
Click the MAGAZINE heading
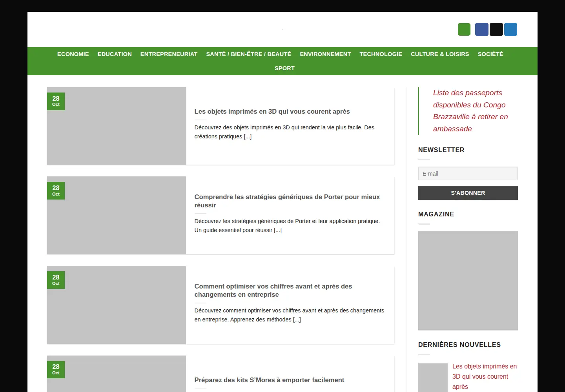pos(436,214)
